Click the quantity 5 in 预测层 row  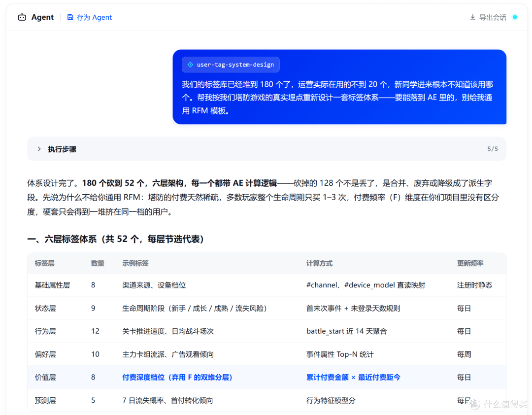coord(93,400)
